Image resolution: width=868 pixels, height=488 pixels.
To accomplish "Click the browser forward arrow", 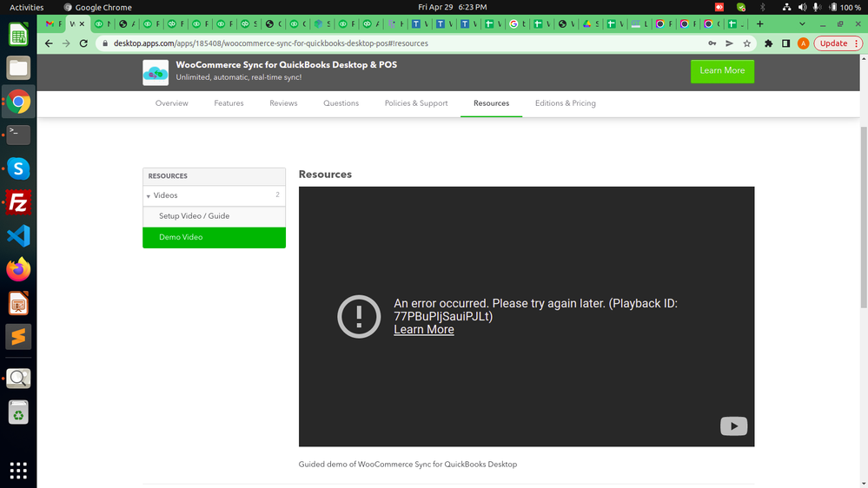I will pyautogui.click(x=66, y=43).
